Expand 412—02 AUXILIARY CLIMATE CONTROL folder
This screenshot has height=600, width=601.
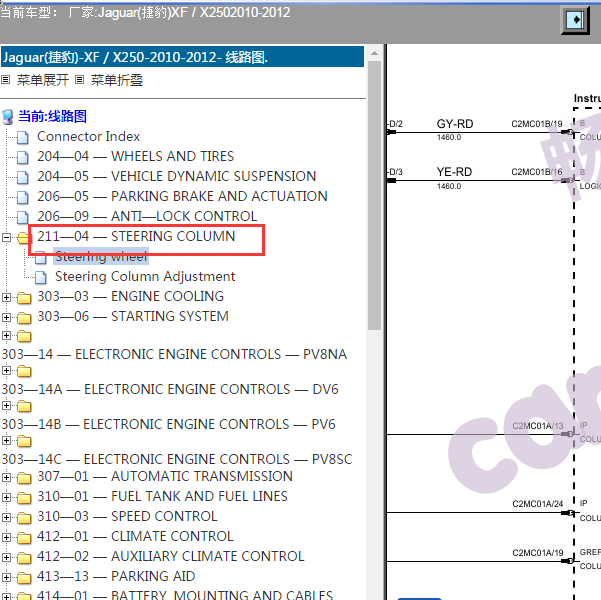(6, 557)
